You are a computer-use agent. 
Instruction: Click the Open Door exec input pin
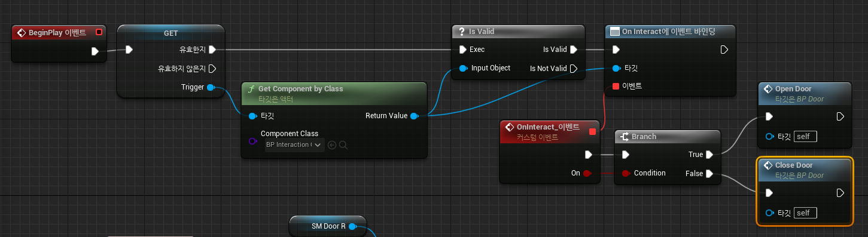(x=769, y=116)
